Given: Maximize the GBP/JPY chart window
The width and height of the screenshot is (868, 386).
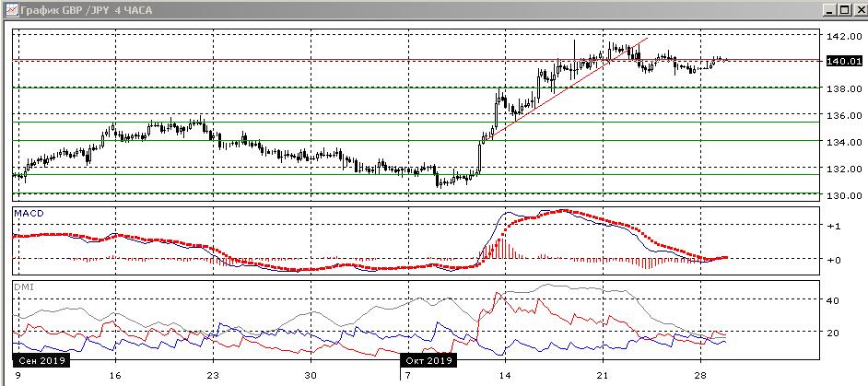Looking at the screenshot, I should 842,8.
